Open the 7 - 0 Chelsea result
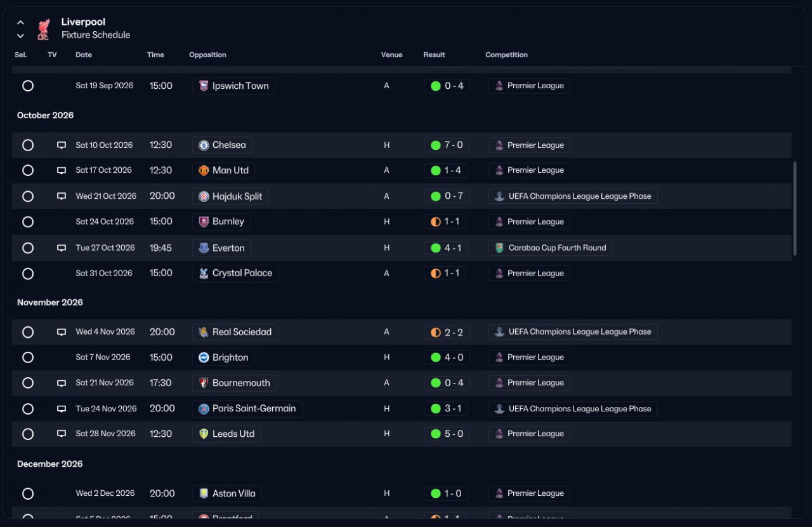This screenshot has height=527, width=812. pos(447,145)
